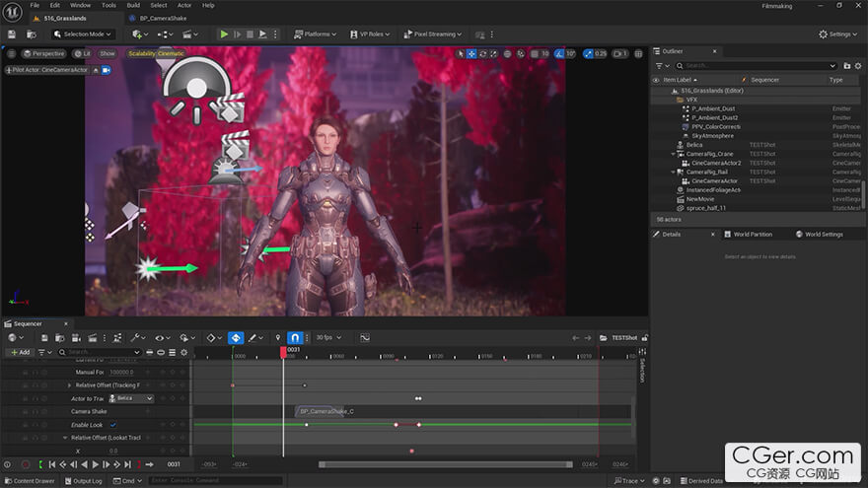Collapse the CameraRig_Rail tree item
The width and height of the screenshot is (868, 488).
coord(673,173)
